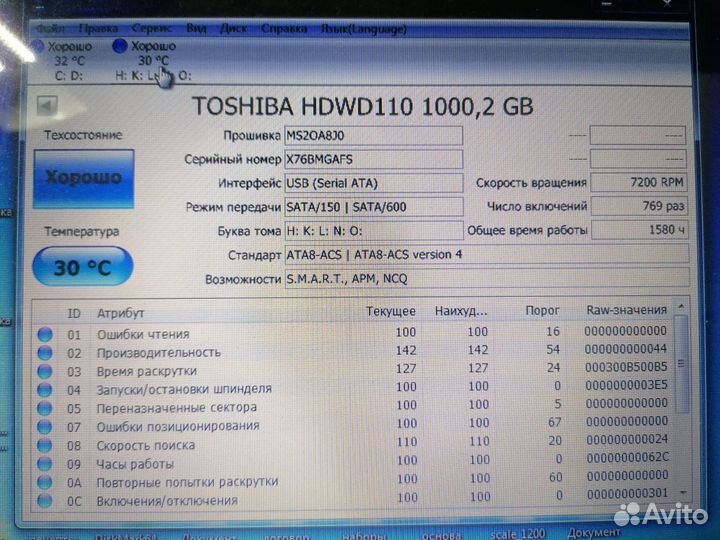Go to previous disk with arrow button
This screenshot has height=540, width=720.
(x=47, y=106)
